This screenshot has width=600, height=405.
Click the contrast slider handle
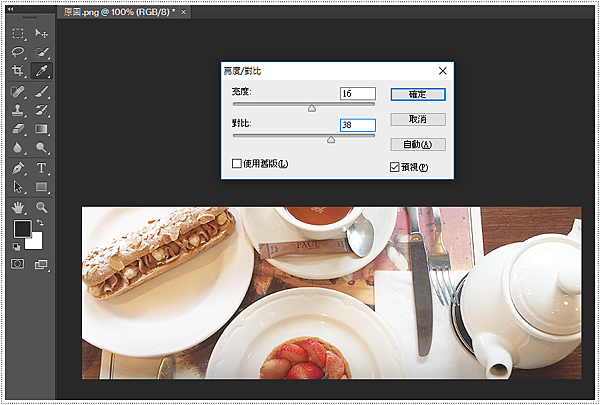pos(331,140)
